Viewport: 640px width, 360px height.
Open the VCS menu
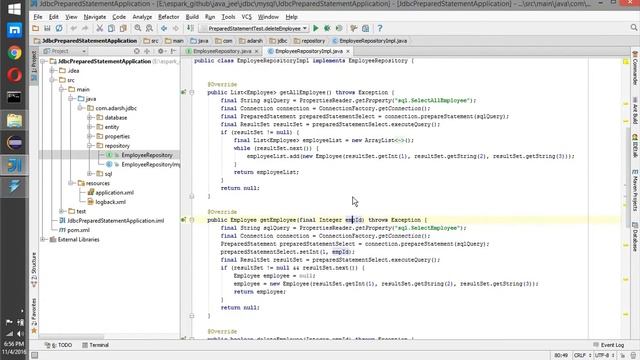[247, 17]
